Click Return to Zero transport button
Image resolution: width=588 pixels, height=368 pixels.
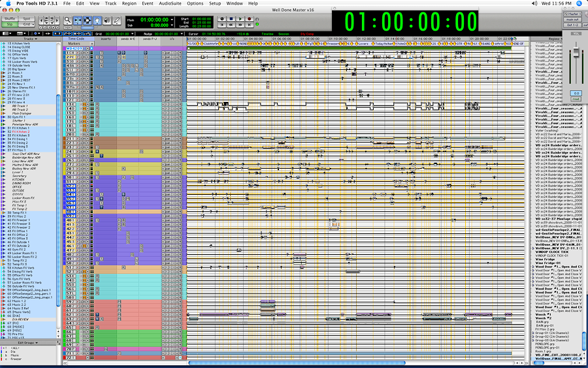[x=222, y=25]
